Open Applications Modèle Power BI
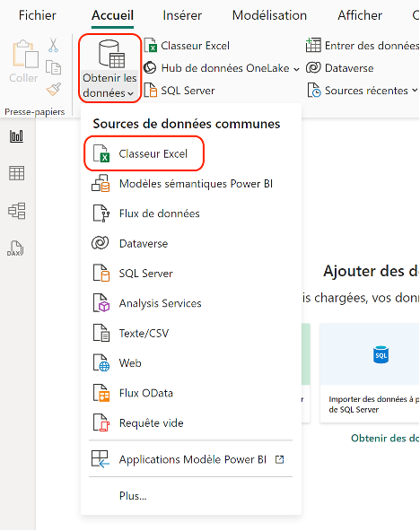Image resolution: width=420 pixels, height=531 pixels. (x=190, y=459)
